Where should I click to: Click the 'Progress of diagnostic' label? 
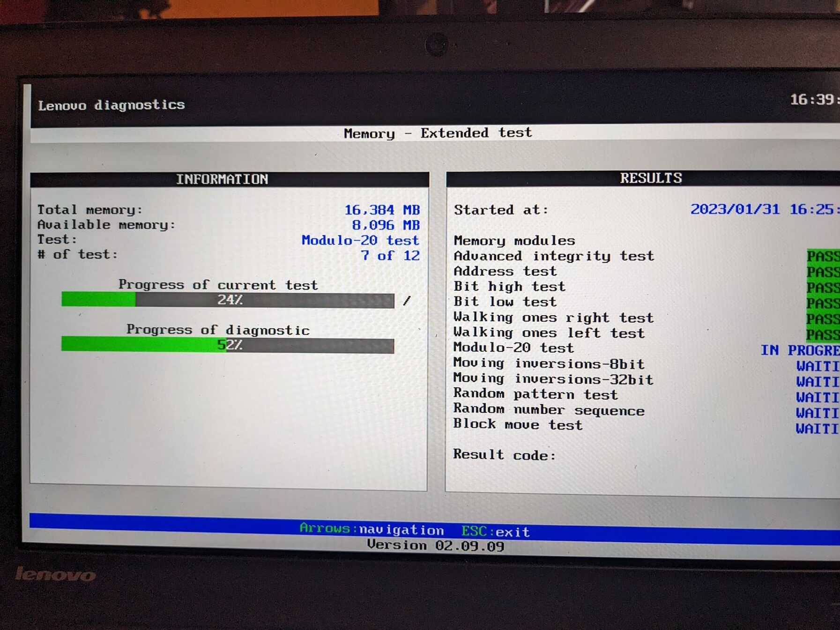(x=218, y=330)
